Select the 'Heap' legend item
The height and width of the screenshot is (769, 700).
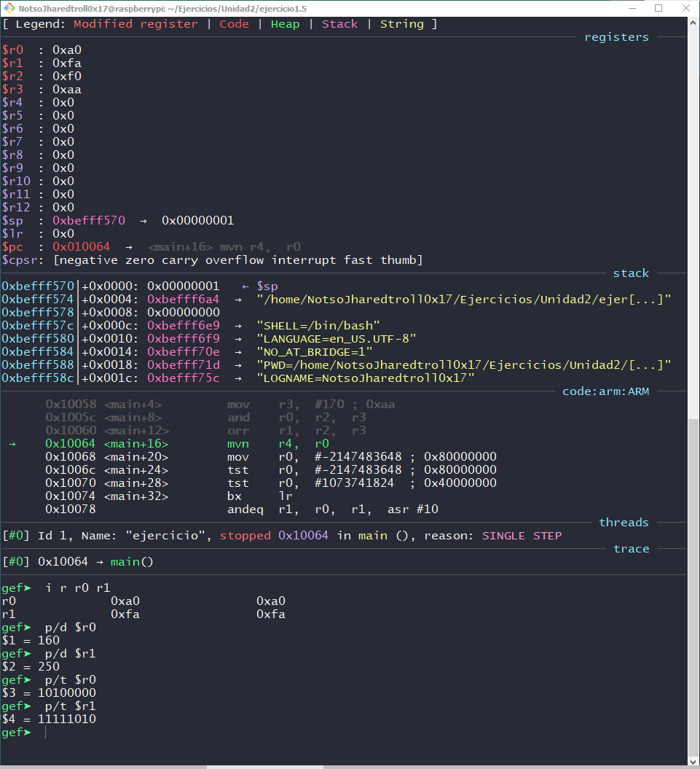coord(284,23)
